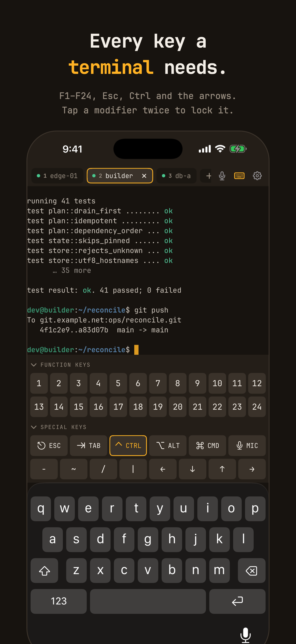Select the builder tab
The image size is (296, 644).
120,176
